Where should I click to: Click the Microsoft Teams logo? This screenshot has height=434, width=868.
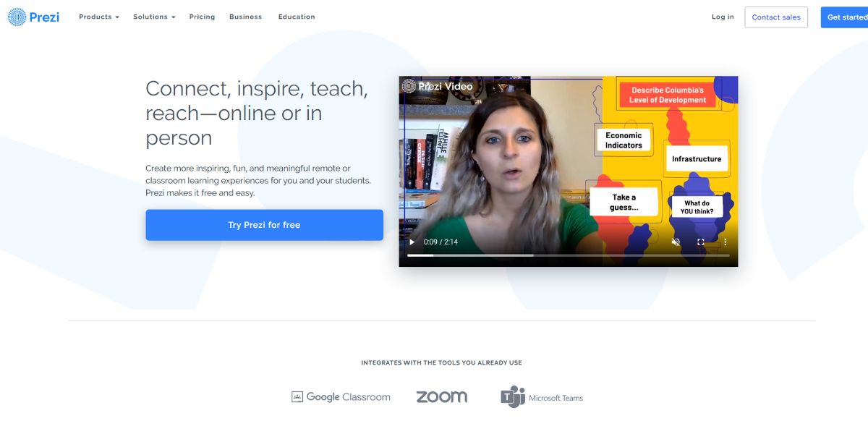point(542,397)
